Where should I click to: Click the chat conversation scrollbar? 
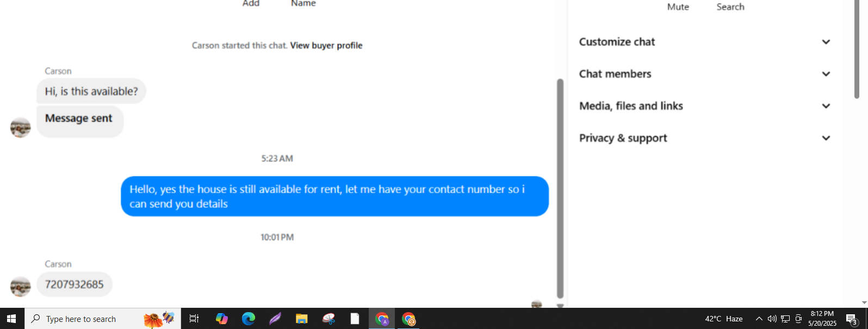click(560, 189)
